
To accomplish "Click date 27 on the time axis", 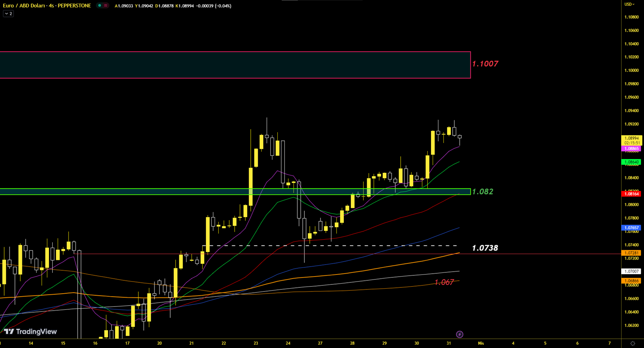I will [x=320, y=343].
